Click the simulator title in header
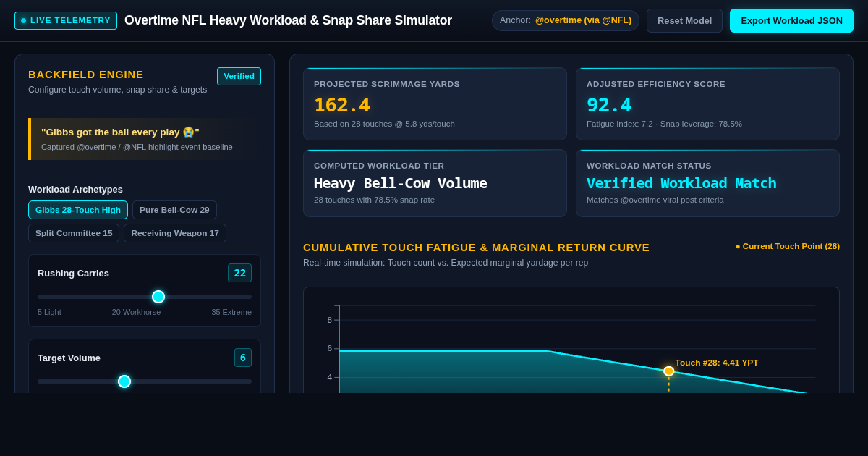 [288, 20]
